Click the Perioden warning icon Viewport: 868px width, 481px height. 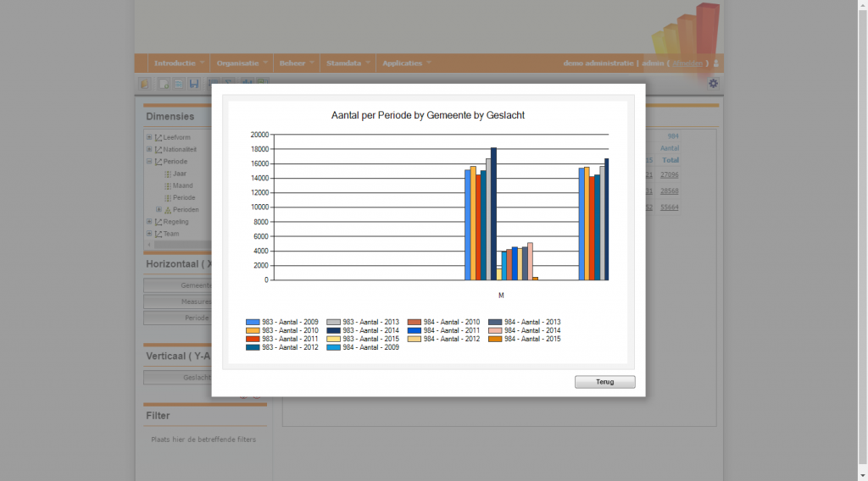(168, 209)
